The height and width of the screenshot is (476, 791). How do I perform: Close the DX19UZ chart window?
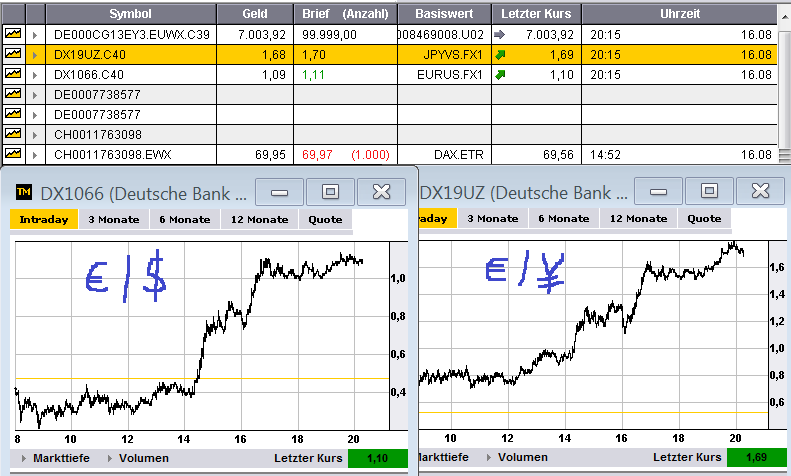pyautogui.click(x=760, y=191)
